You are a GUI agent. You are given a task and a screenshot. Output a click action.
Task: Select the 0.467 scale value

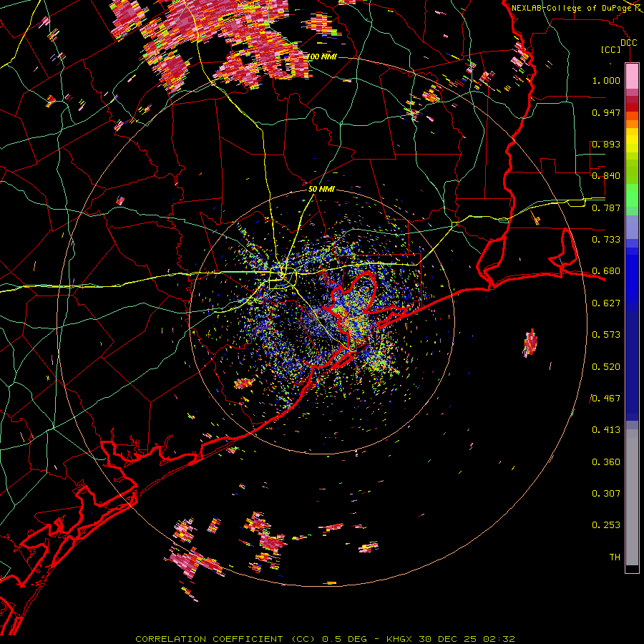click(x=606, y=399)
